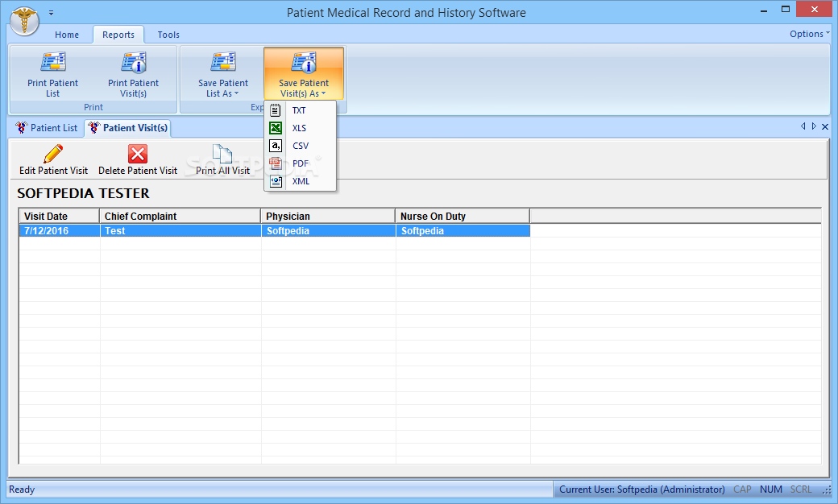838x504 pixels.
Task: Click the Test chief complaint cell
Action: 180,230
